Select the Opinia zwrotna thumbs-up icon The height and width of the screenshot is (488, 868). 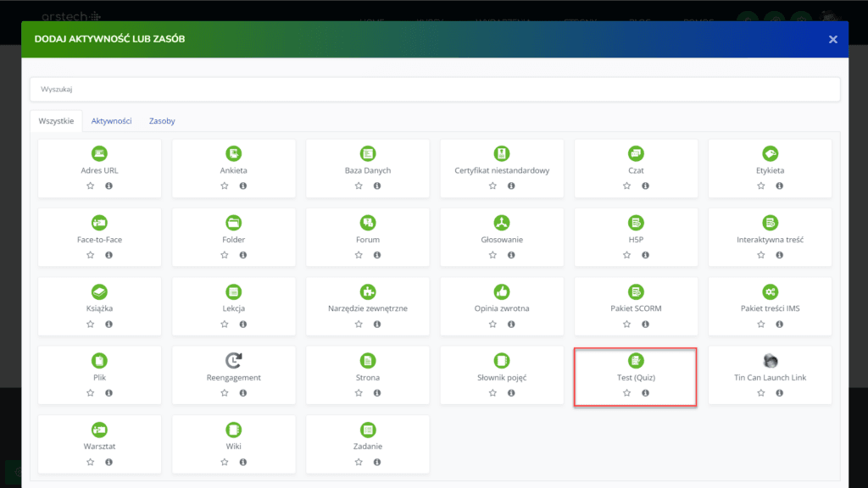[x=502, y=291]
